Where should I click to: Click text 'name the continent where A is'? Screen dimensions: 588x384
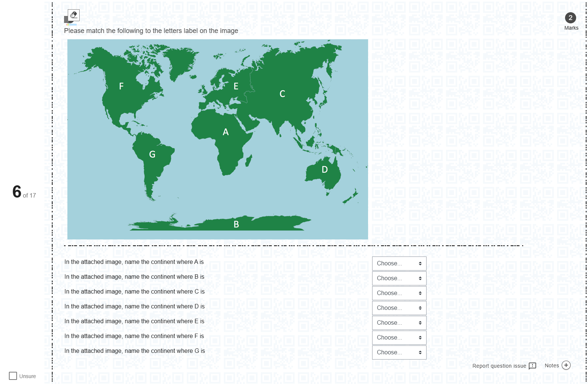(x=164, y=262)
